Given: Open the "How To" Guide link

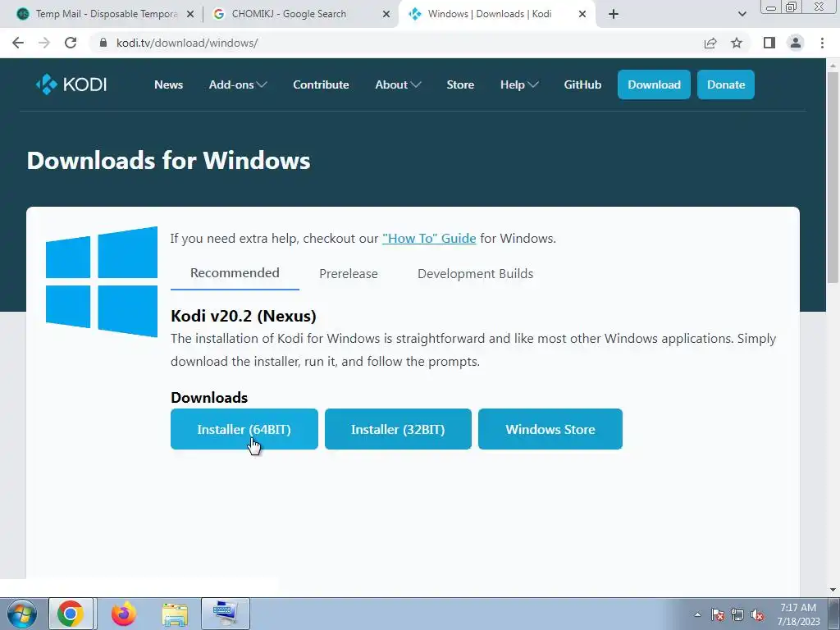Looking at the screenshot, I should pos(429,239).
